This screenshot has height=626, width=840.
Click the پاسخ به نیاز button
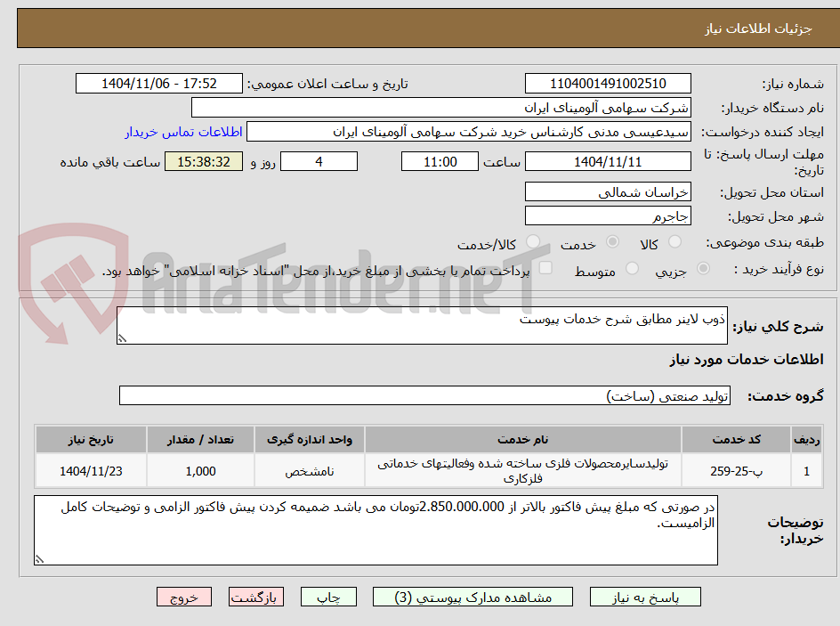(x=645, y=597)
